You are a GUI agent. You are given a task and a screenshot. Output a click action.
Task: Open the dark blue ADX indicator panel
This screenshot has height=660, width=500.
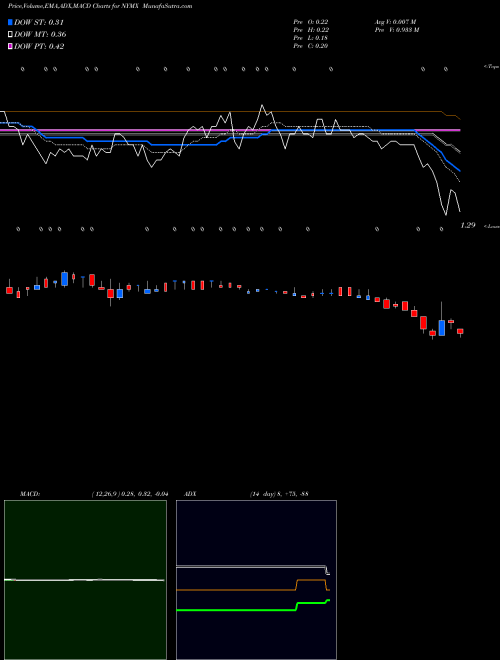pyautogui.click(x=256, y=580)
